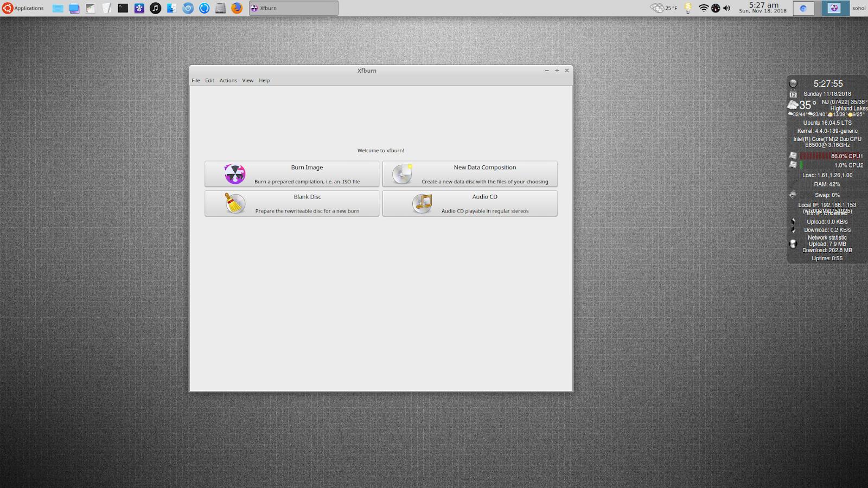Screen dimensions: 868x488
Task: Click the Local IP: 192.168.1.153 line
Action: point(827,205)
